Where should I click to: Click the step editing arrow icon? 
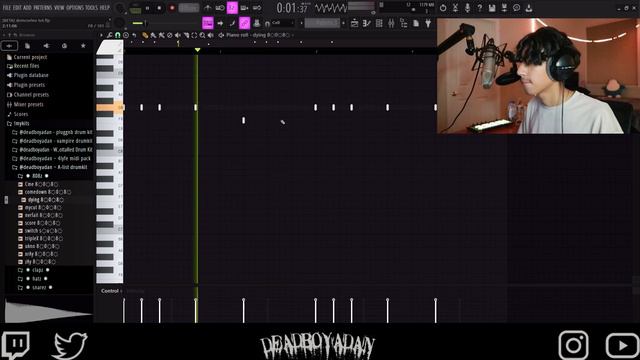(220, 23)
